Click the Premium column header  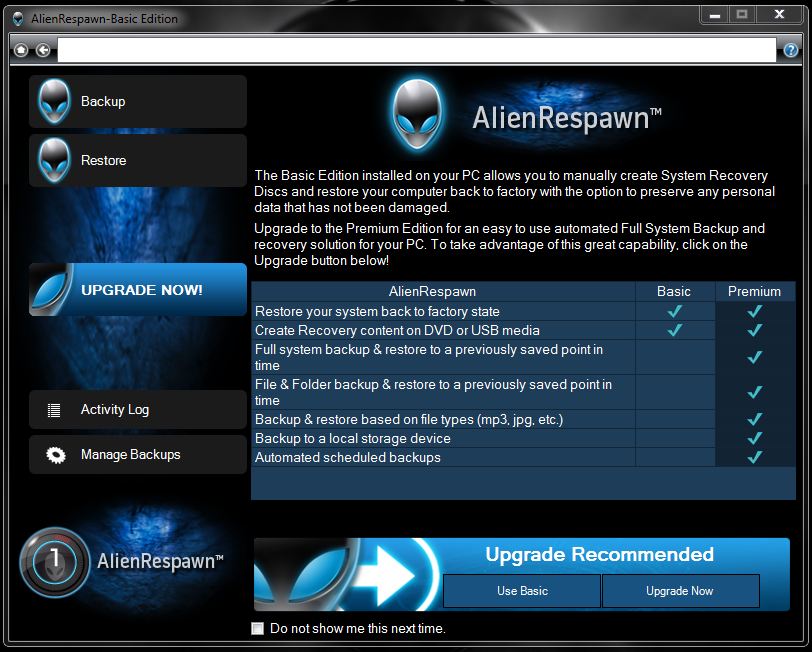coord(755,292)
